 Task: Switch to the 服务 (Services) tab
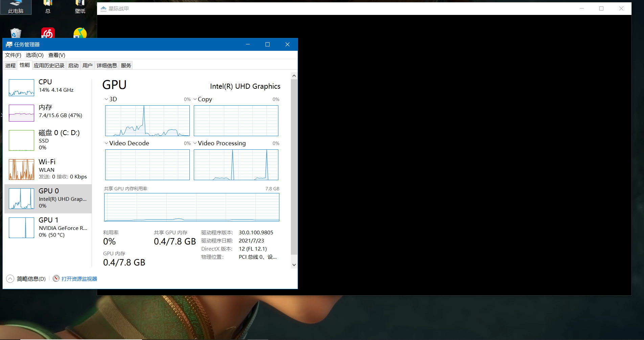tap(125, 65)
